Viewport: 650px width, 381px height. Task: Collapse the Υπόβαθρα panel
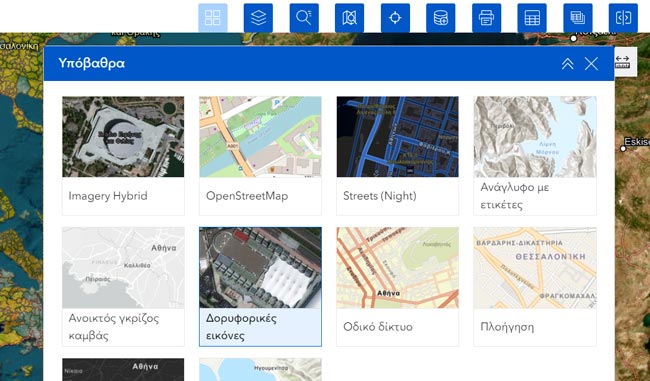[x=568, y=63]
